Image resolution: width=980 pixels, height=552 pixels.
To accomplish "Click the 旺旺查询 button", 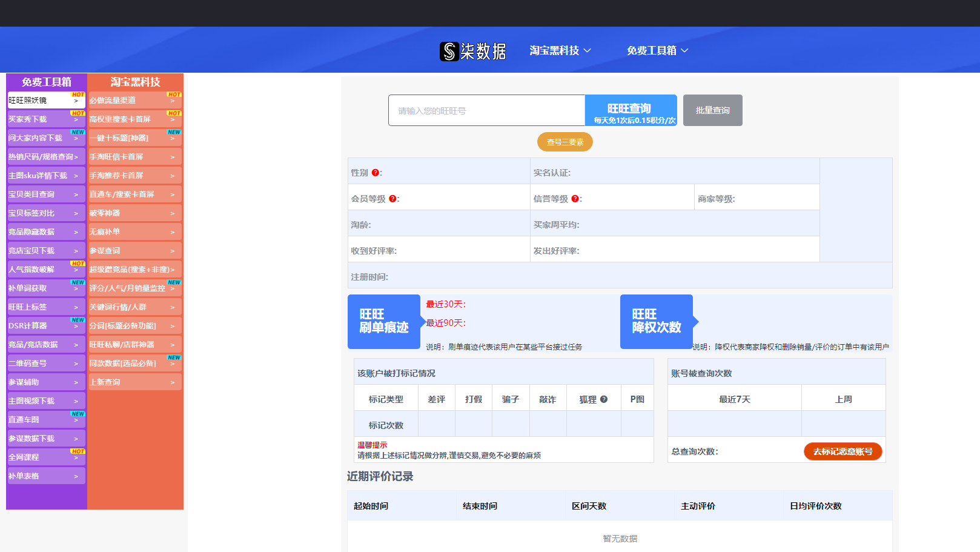I will tap(631, 110).
